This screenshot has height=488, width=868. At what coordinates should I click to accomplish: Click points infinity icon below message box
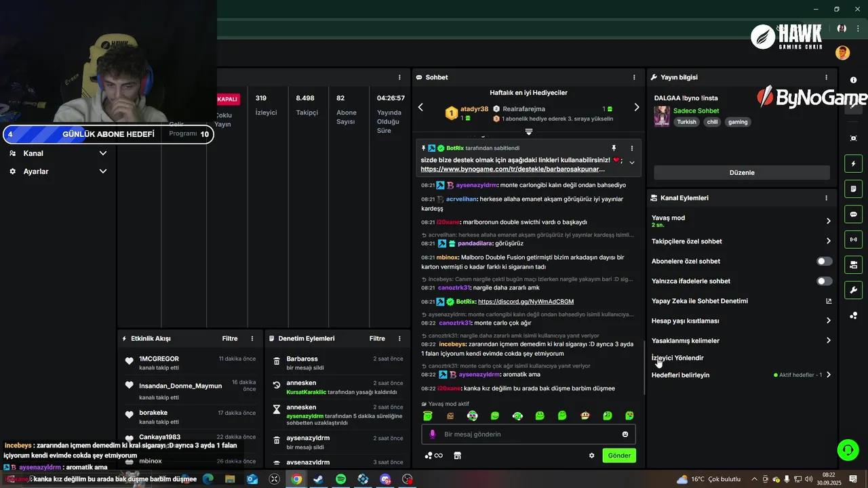tap(433, 455)
